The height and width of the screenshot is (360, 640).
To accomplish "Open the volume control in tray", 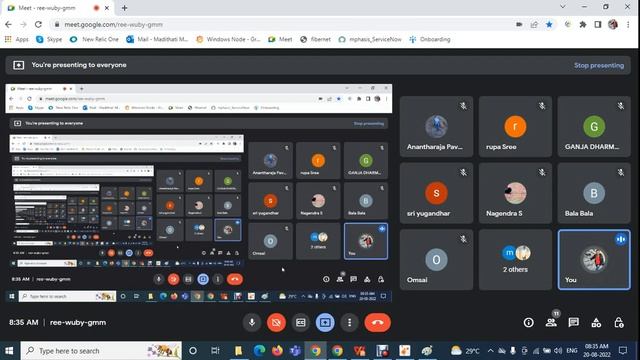I will pyautogui.click(x=558, y=351).
